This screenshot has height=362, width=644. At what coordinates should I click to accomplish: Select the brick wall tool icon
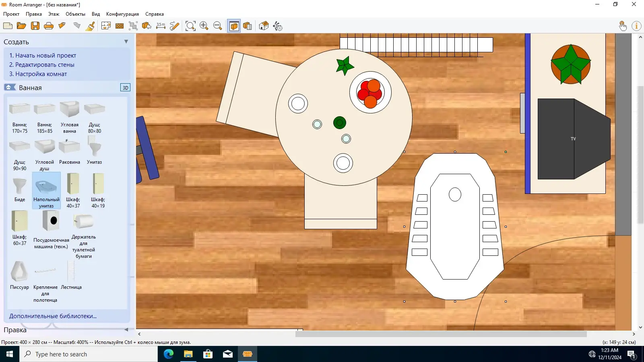120,26
